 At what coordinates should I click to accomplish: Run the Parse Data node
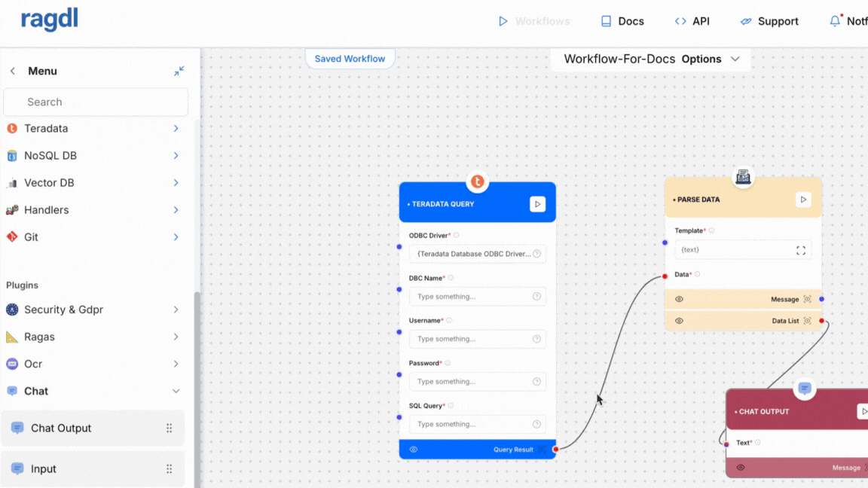803,199
